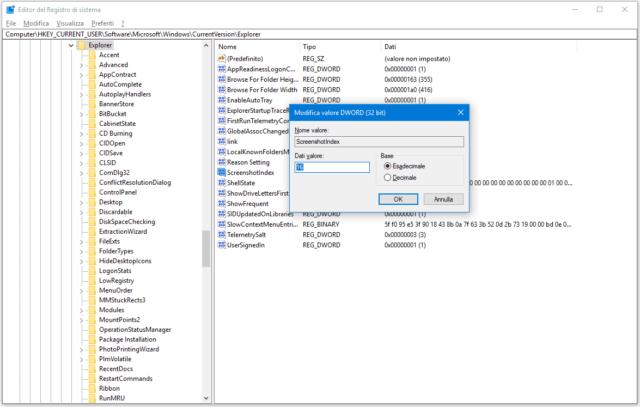The image size is (640, 407).
Task: Collapse the Explorer key in tree
Action: pyautogui.click(x=70, y=45)
